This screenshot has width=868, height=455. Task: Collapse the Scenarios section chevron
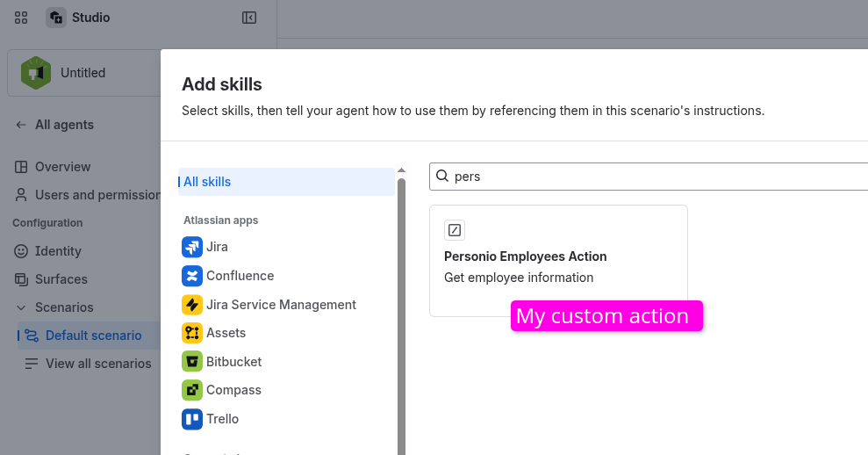[21, 307]
